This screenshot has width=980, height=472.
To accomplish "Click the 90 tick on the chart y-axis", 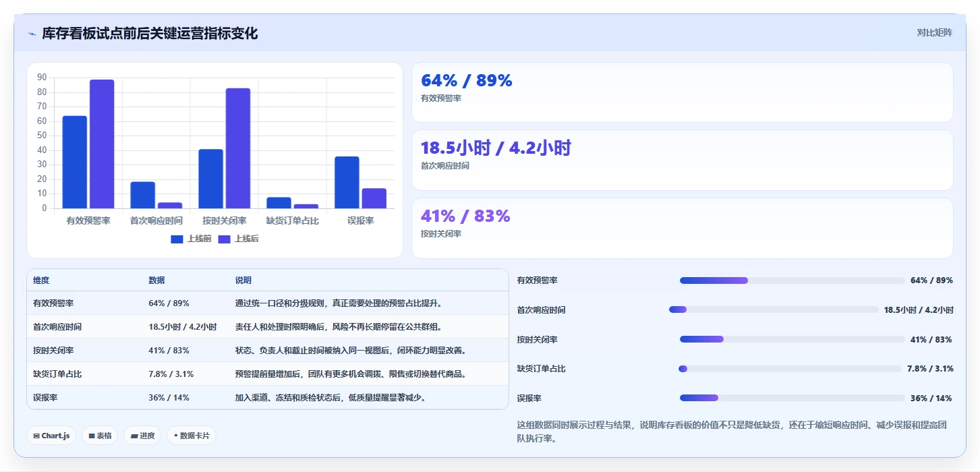I will tap(42, 77).
